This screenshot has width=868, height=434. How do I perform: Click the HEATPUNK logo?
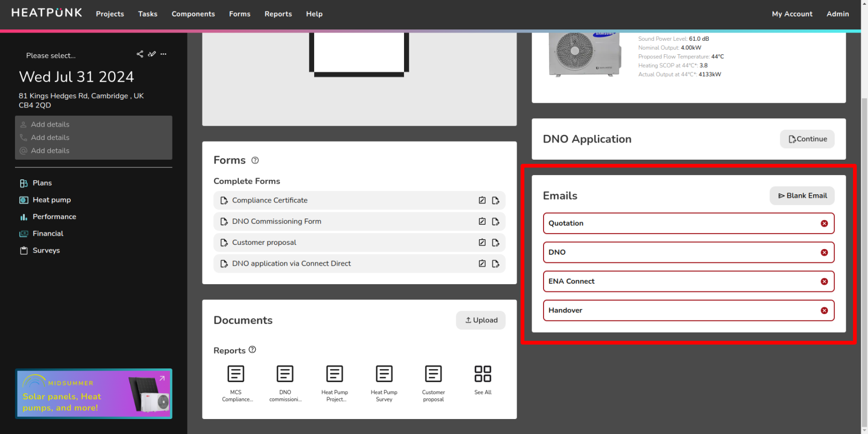[47, 13]
